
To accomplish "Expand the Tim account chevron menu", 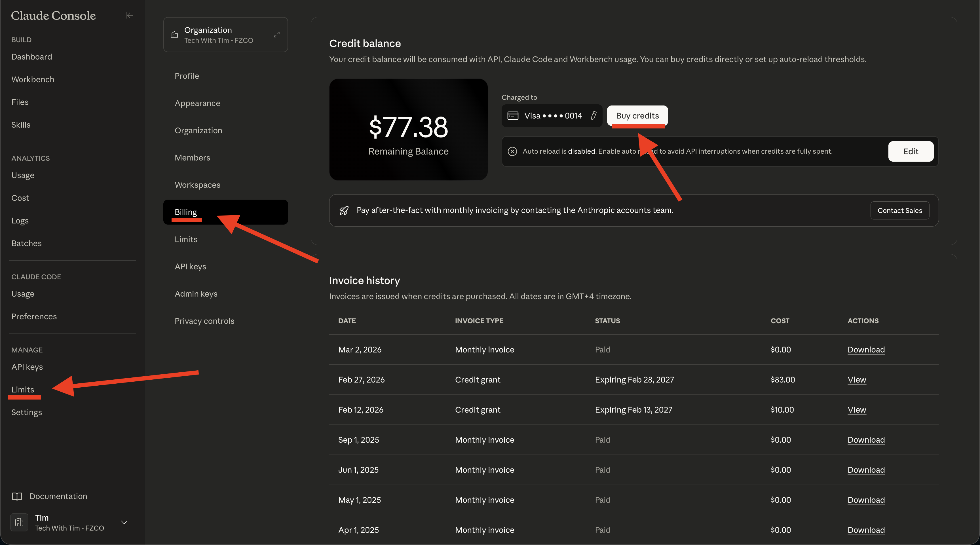I will click(x=124, y=523).
